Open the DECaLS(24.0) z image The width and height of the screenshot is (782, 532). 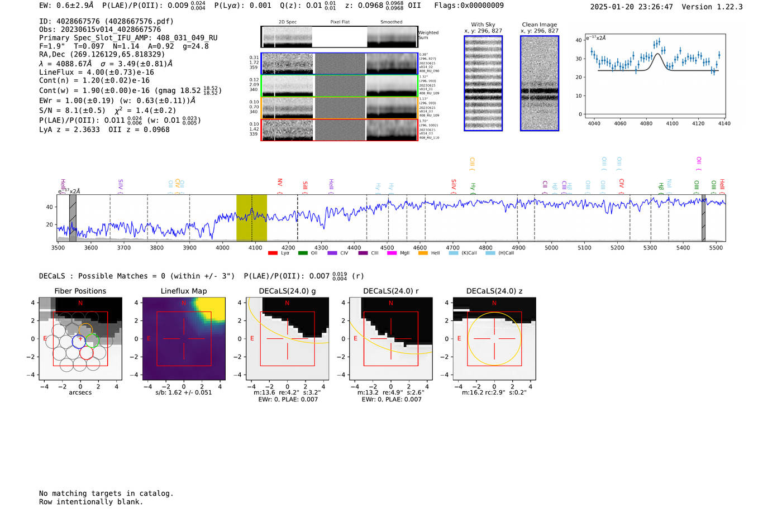(494, 339)
